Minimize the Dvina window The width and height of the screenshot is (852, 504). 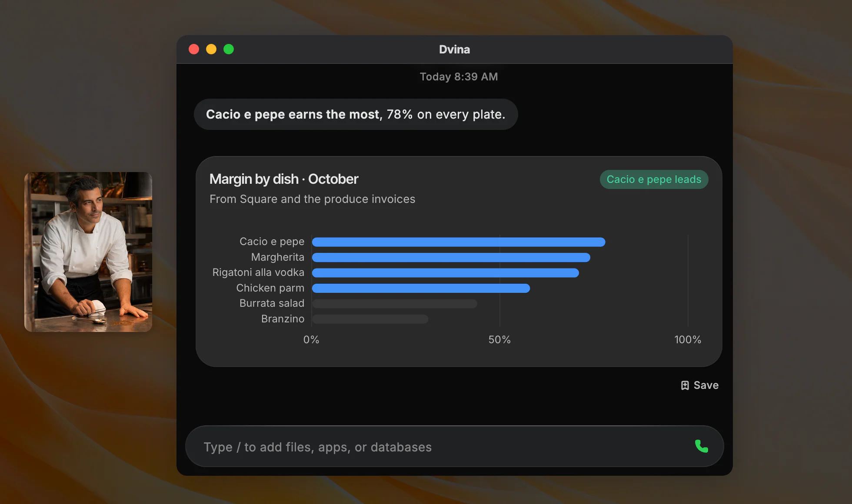tap(211, 49)
